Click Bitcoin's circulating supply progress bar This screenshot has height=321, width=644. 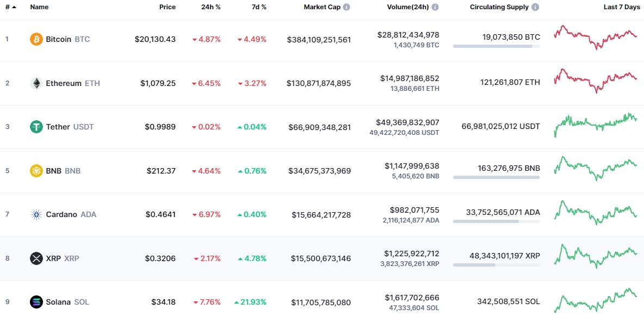497,46
